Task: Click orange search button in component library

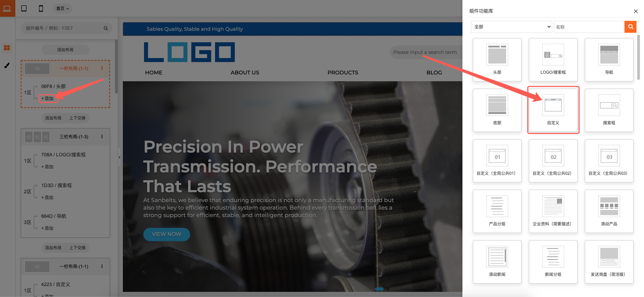Action: tap(630, 27)
